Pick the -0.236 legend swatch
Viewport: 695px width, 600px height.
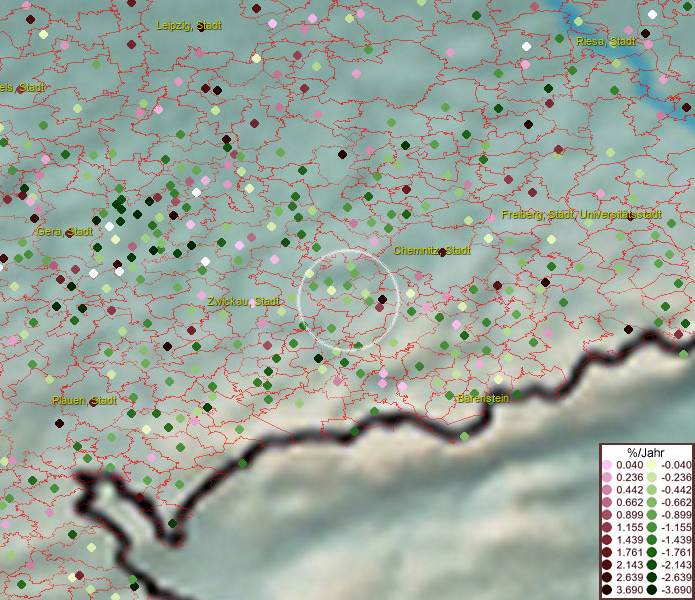pyautogui.click(x=652, y=477)
